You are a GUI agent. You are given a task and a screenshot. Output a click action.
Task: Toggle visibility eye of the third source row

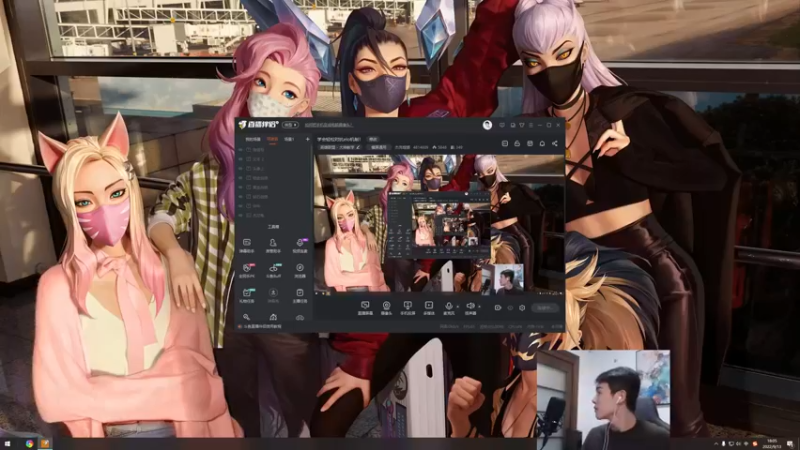(x=241, y=168)
